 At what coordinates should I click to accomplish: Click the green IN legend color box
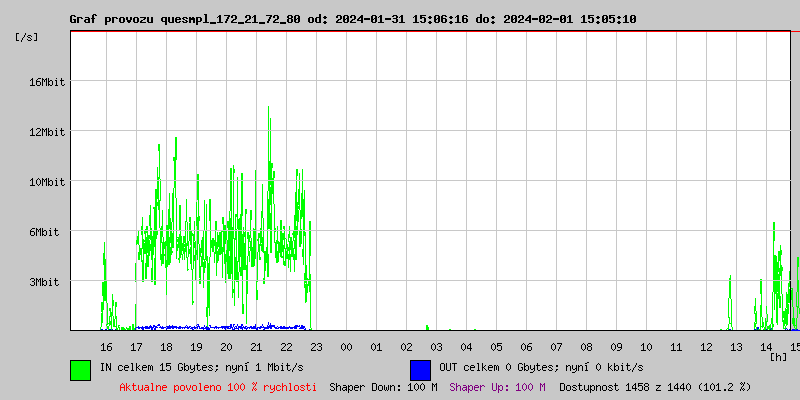tap(80, 369)
